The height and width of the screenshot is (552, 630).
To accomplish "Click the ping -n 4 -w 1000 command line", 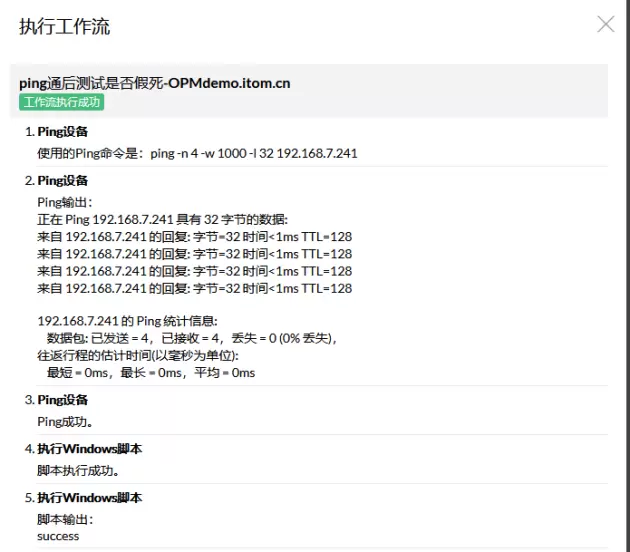I will click(x=197, y=154).
